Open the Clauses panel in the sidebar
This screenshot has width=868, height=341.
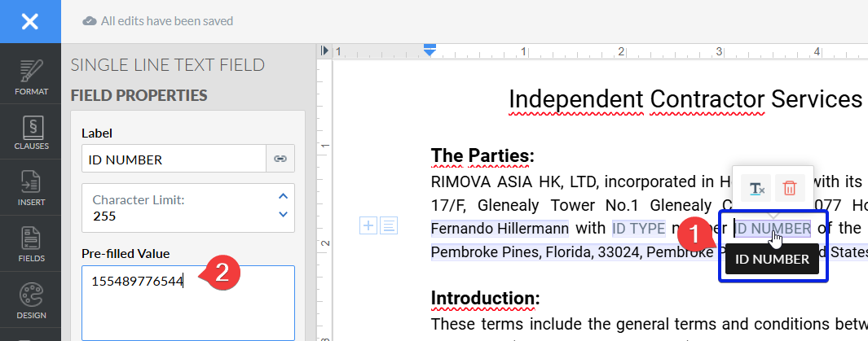click(x=30, y=133)
